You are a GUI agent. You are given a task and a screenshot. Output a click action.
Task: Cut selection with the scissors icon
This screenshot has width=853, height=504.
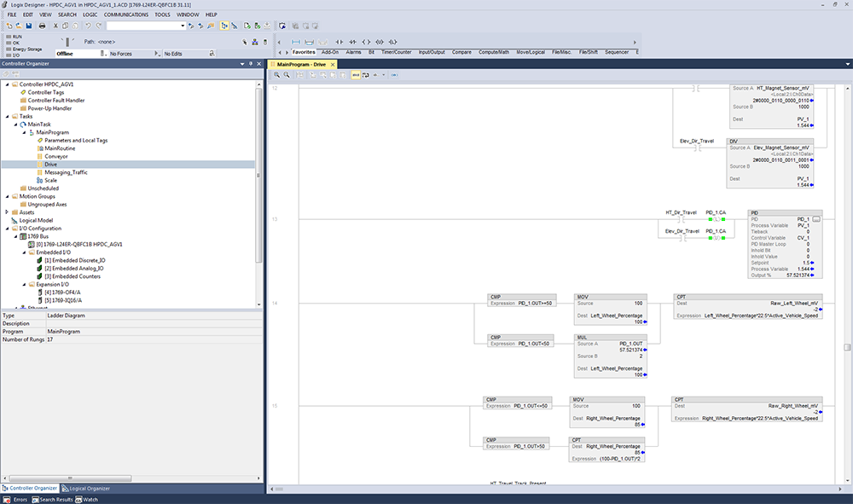55,26
